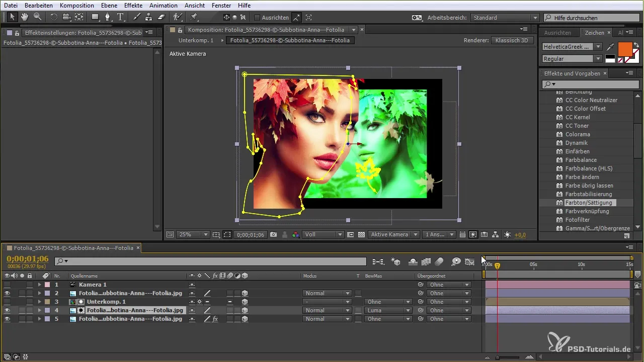Viewport: 644px width, 362px height.
Task: Expand layer 3 Unterkomp. 1 properties
Action: pyautogui.click(x=39, y=302)
